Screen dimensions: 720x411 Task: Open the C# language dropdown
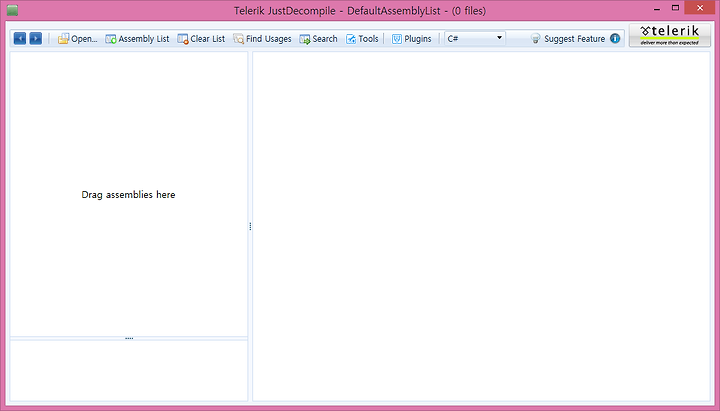pyautogui.click(x=475, y=39)
